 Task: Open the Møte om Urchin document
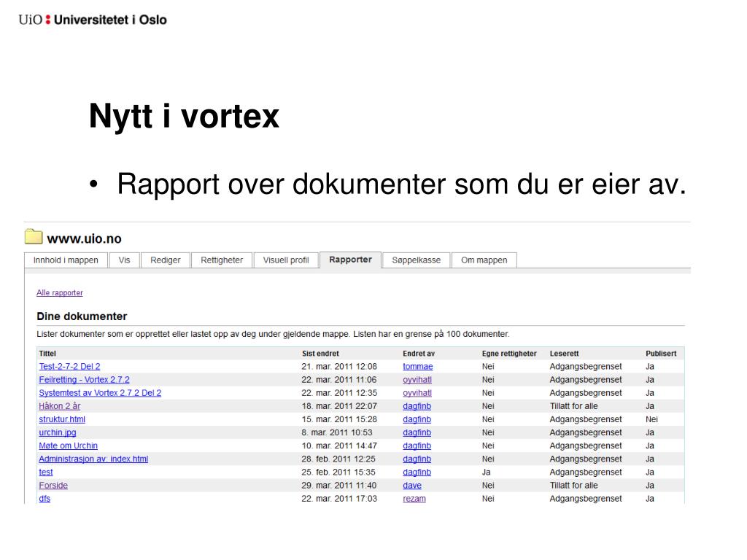pyautogui.click(x=68, y=446)
